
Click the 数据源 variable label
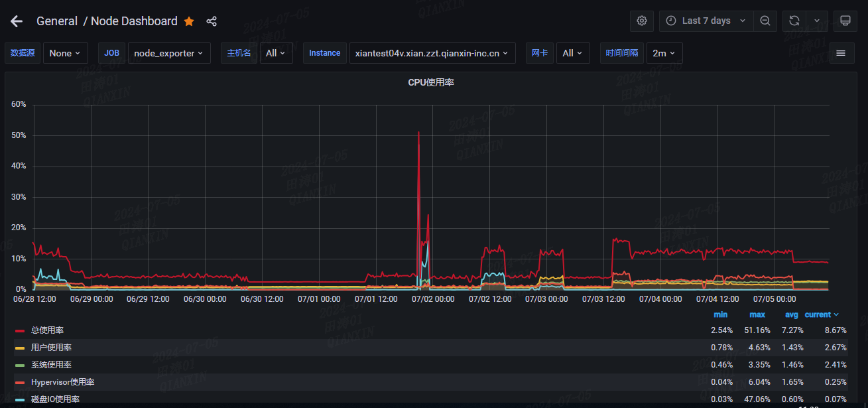(23, 53)
